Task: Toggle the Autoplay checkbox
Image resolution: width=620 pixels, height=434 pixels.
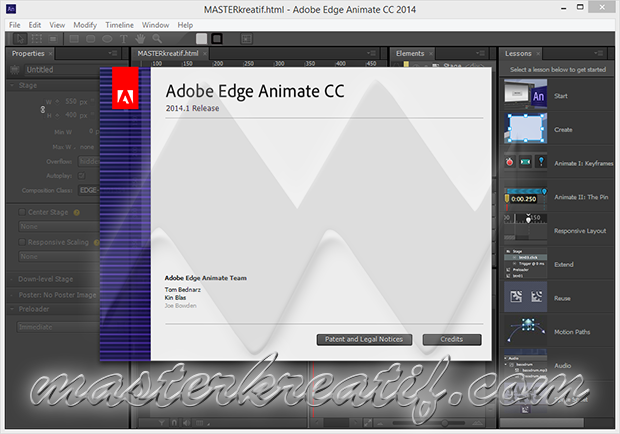Action: pos(81,175)
